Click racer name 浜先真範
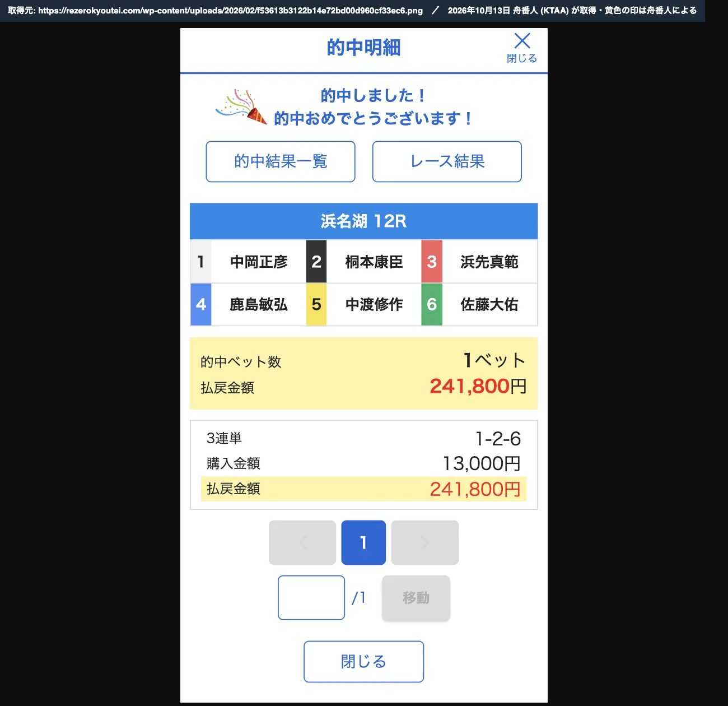 point(489,262)
